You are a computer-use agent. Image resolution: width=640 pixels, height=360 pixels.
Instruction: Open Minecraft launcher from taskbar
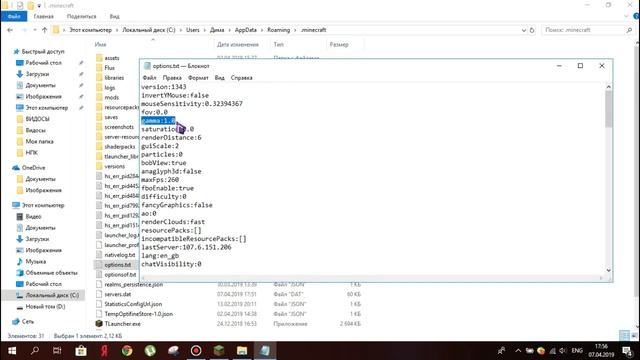(x=219, y=351)
